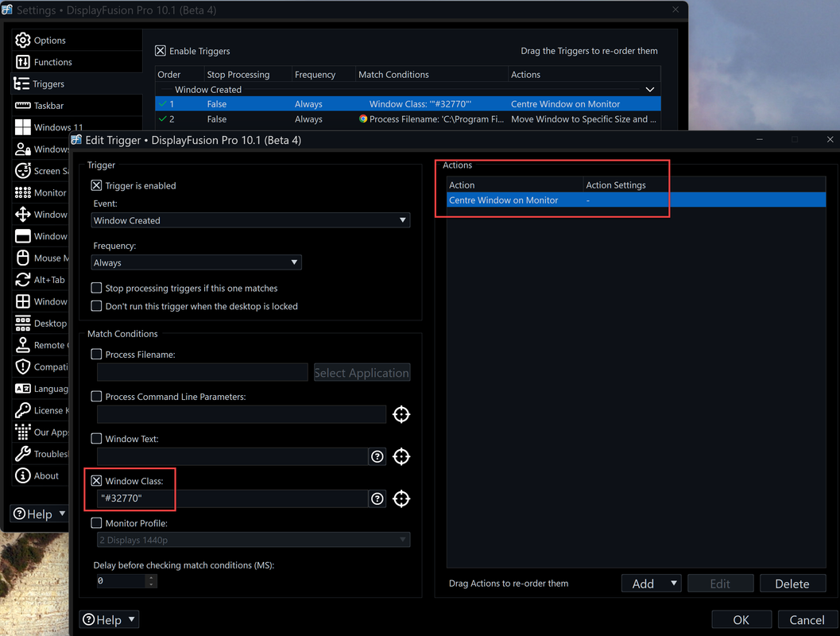840x636 pixels.
Task: Enable Window Text match condition
Action: (x=96, y=438)
